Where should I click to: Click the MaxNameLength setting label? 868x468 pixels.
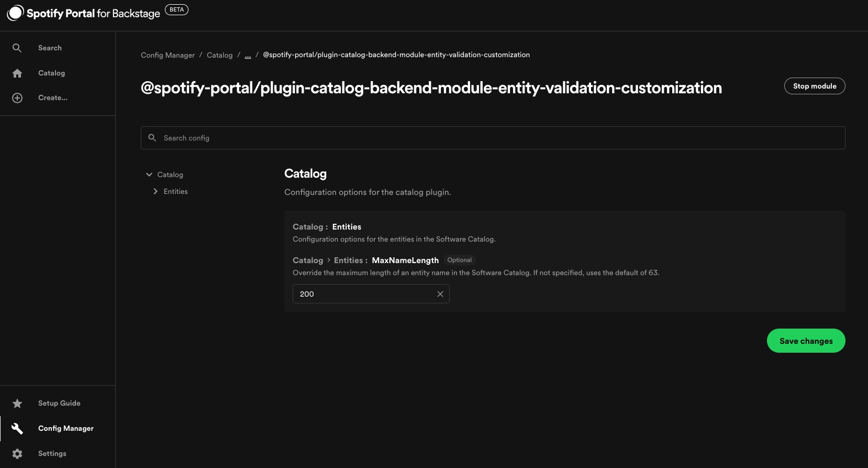(x=405, y=260)
